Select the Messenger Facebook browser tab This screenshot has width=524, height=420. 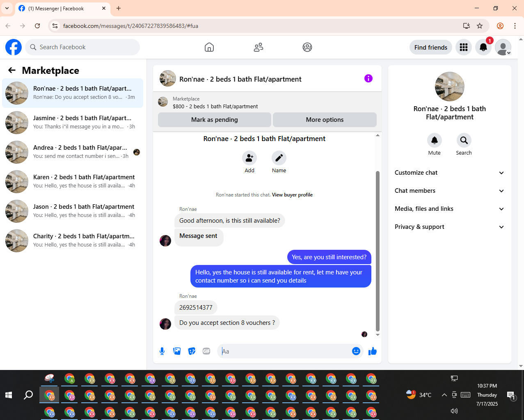[x=62, y=8]
